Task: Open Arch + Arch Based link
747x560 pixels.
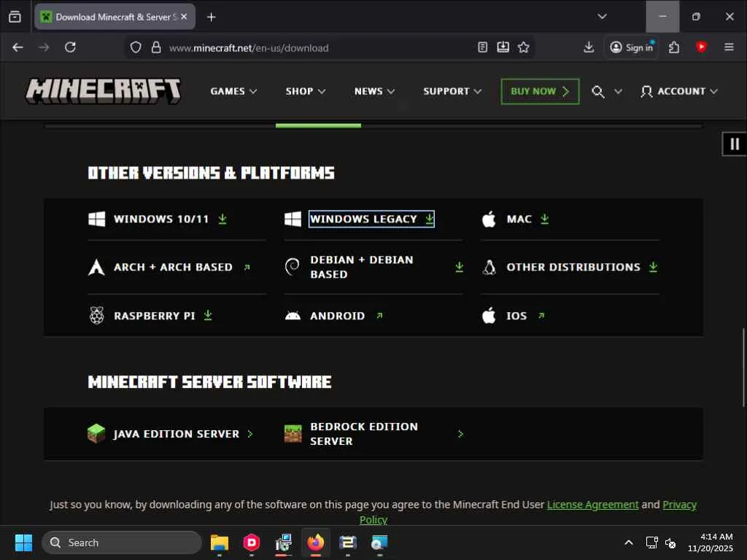Action: click(x=182, y=267)
